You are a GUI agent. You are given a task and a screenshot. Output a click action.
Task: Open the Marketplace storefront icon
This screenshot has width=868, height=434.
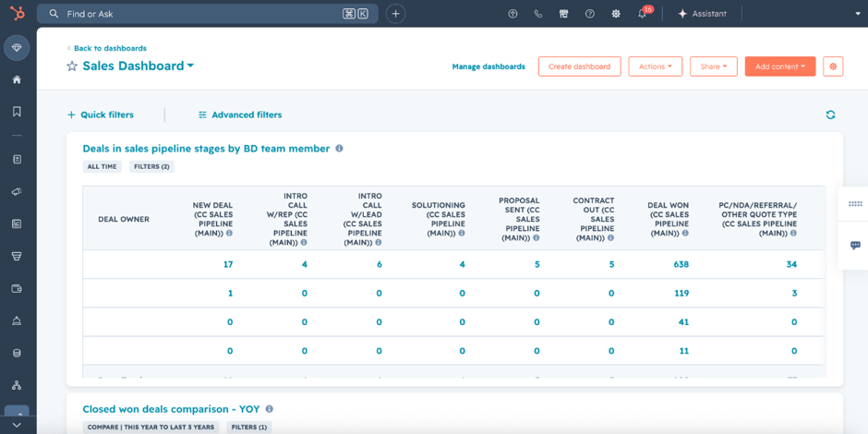[563, 14]
